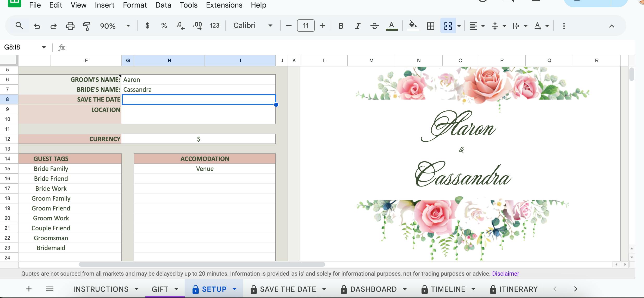
Task: Click the add new sheet plus button
Action: coord(29,289)
